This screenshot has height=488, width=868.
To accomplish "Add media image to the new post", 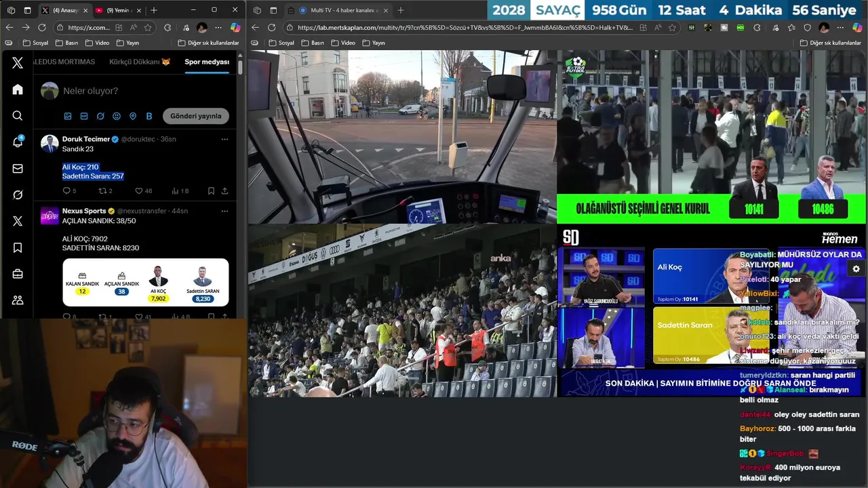I will [x=68, y=116].
